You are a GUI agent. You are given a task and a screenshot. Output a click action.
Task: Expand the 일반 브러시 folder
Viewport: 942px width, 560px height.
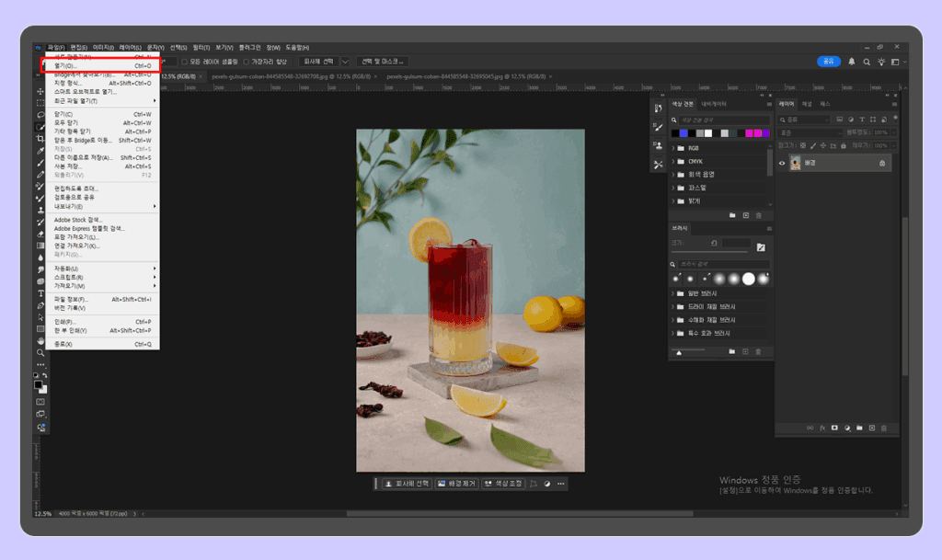pyautogui.click(x=672, y=293)
